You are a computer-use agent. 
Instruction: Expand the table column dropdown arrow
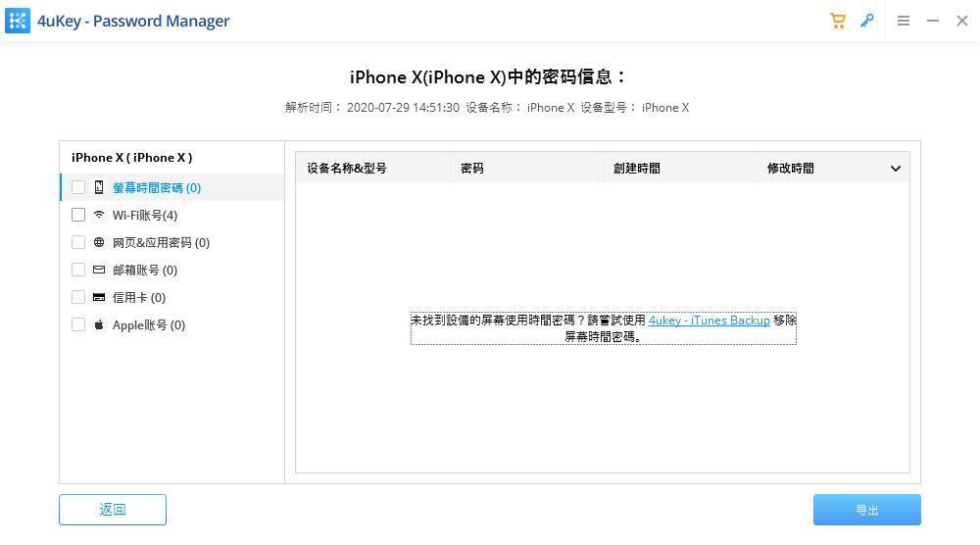pyautogui.click(x=895, y=169)
